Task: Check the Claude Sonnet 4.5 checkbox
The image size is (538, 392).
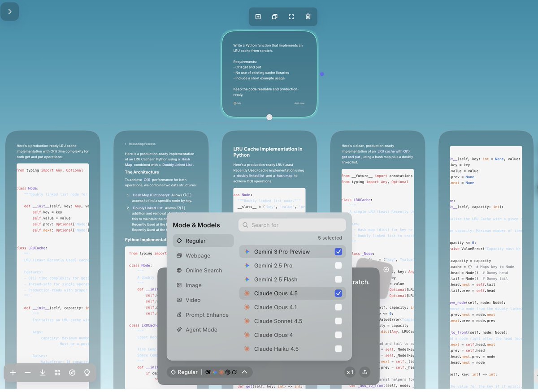Action: (x=338, y=321)
